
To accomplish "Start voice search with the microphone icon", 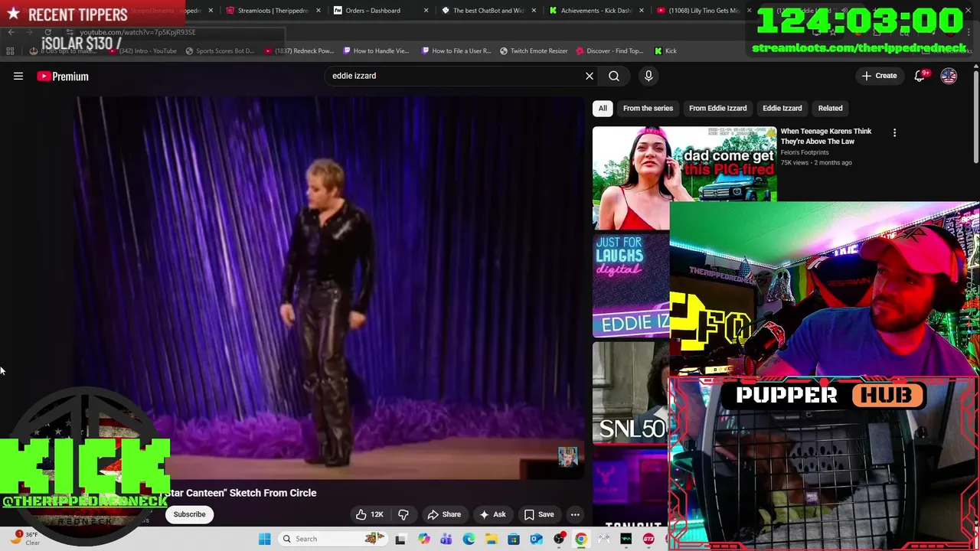I will 648,76.
